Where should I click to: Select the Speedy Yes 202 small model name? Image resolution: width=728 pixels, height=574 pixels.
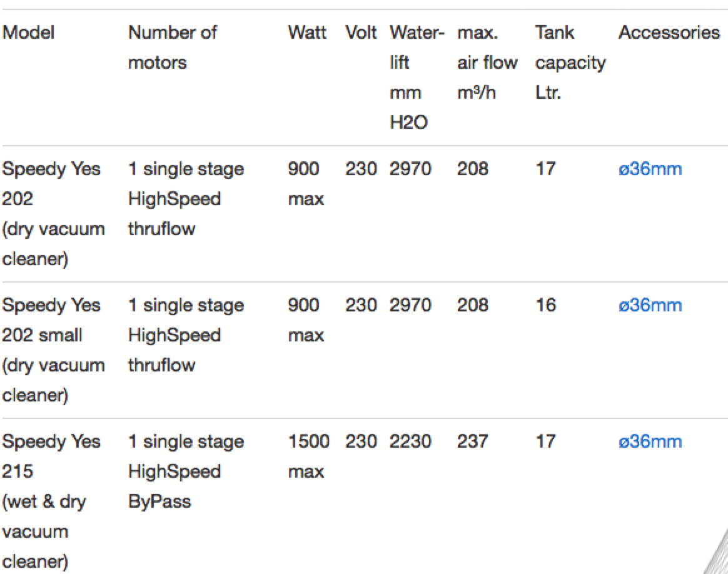(x=53, y=350)
